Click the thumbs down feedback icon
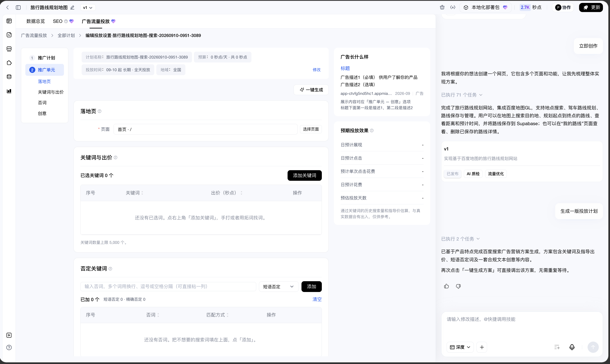 (x=458, y=286)
